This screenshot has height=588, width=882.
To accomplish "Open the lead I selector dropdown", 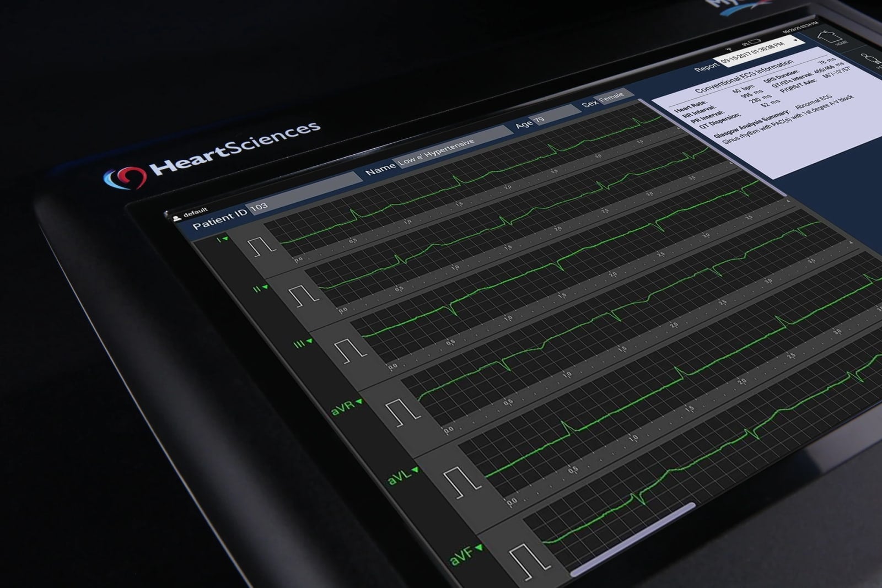I will tap(223, 239).
